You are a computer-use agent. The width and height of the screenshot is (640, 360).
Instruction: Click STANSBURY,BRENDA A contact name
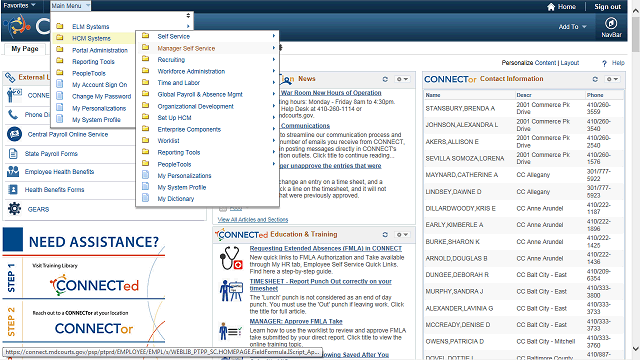460,109
